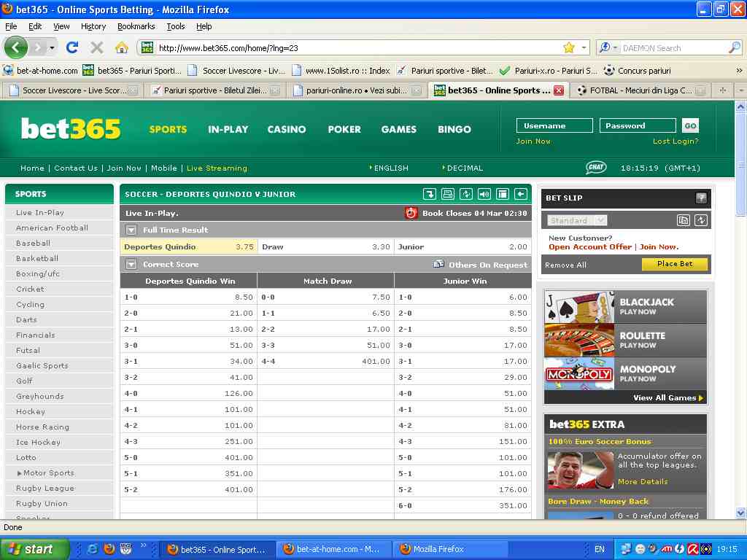Click the bookmark star in address bar
747x560 pixels.
(x=569, y=47)
